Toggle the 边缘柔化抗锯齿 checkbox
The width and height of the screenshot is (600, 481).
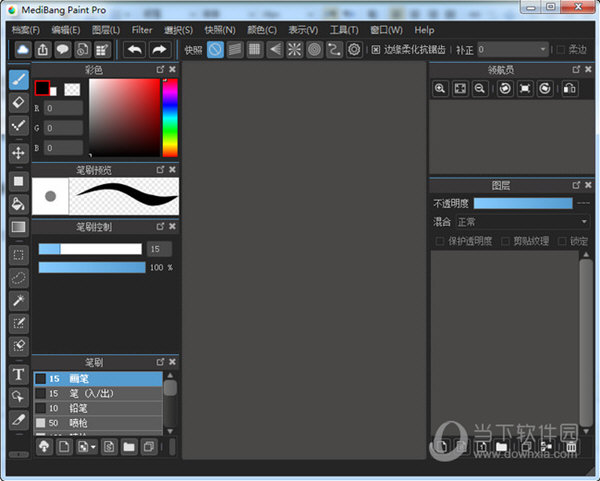[376, 50]
